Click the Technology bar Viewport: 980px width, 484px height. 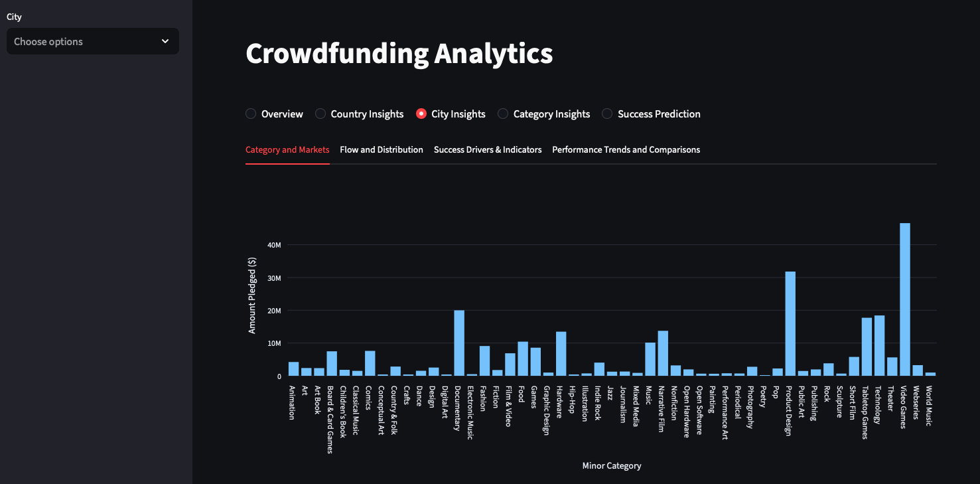coord(879,345)
